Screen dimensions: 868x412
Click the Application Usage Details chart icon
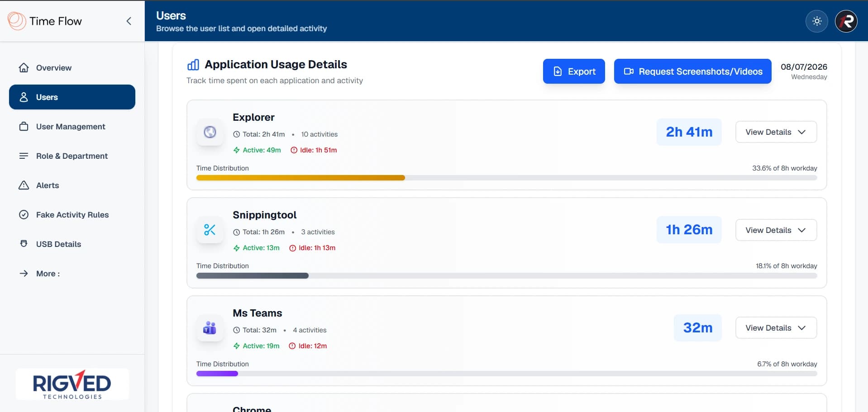click(193, 65)
